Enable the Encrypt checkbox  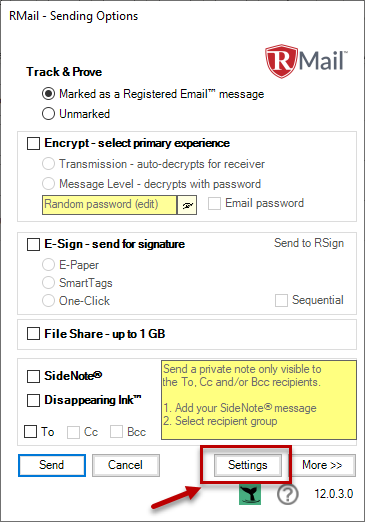[33, 144]
